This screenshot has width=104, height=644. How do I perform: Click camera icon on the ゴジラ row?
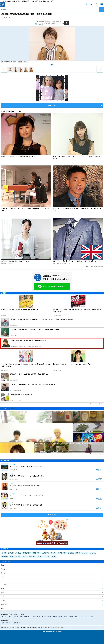tap(97, 470)
